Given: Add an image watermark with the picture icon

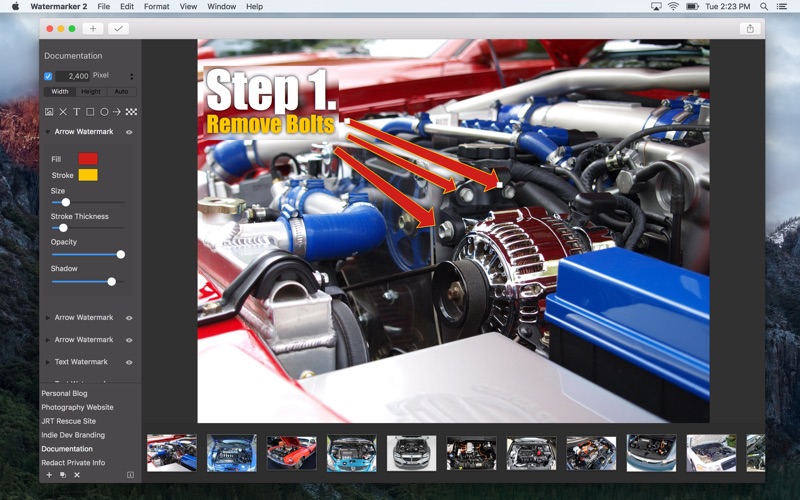Looking at the screenshot, I should [x=49, y=112].
